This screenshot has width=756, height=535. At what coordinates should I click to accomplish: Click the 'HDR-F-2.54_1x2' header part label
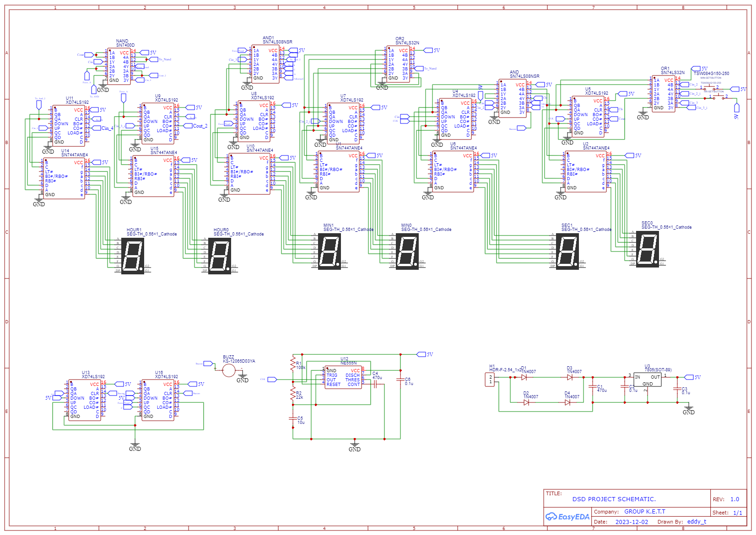(x=505, y=369)
